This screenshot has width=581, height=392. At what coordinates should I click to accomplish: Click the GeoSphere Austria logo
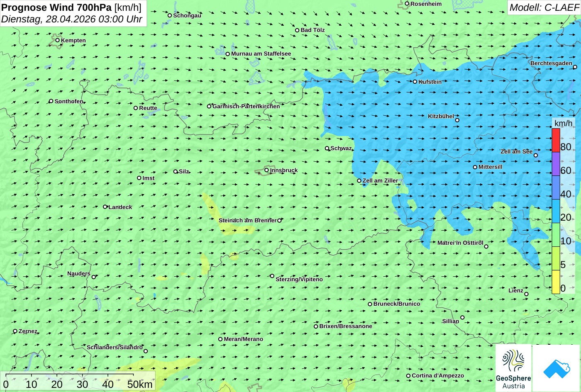(x=513, y=368)
